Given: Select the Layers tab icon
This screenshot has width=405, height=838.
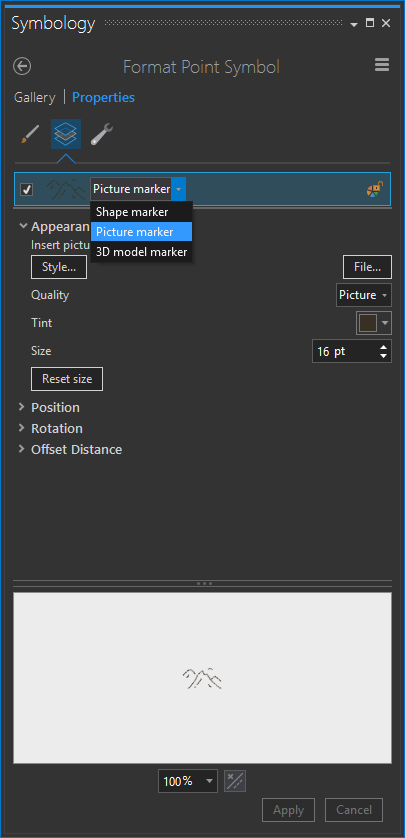Looking at the screenshot, I should [66, 134].
